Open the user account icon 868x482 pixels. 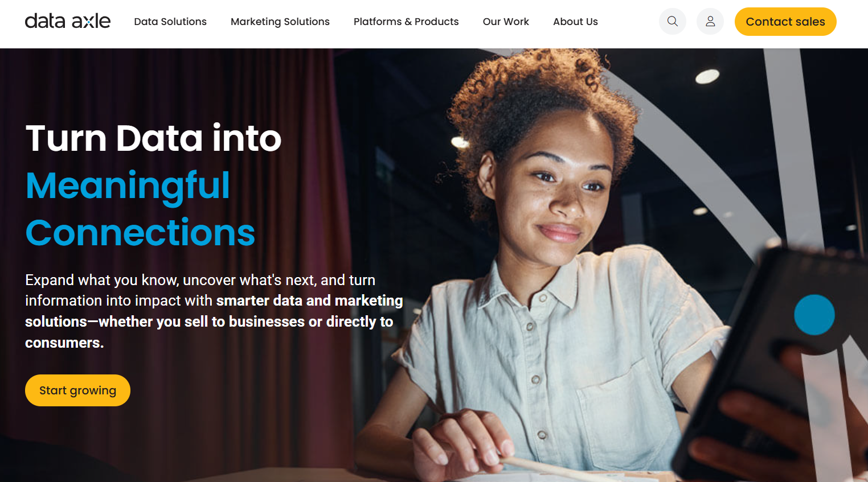710,22
